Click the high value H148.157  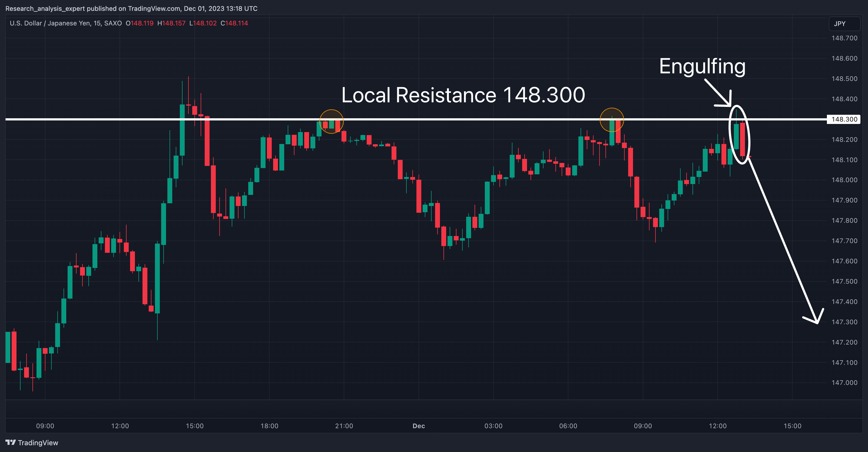171,23
